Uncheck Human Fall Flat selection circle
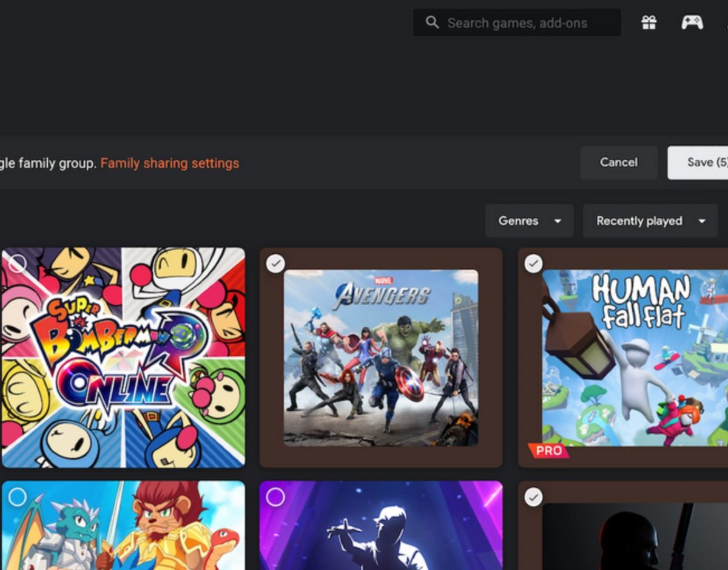728x570 pixels. coord(533,263)
